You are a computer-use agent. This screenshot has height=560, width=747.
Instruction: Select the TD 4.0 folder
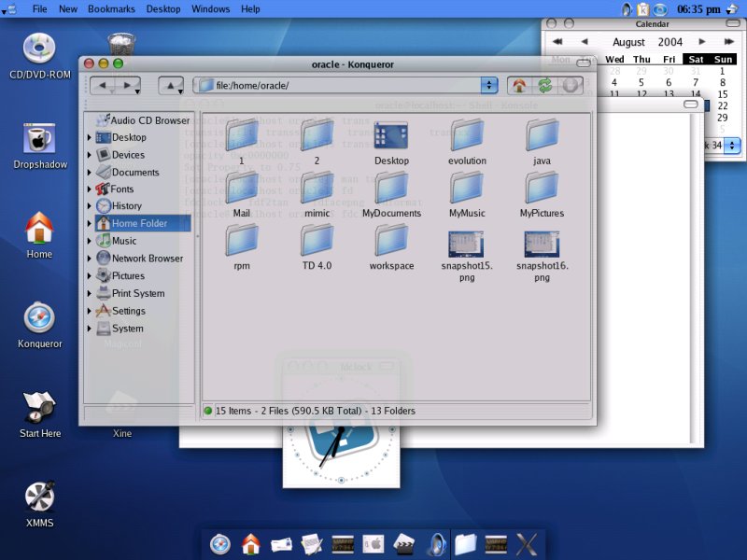pyautogui.click(x=317, y=247)
